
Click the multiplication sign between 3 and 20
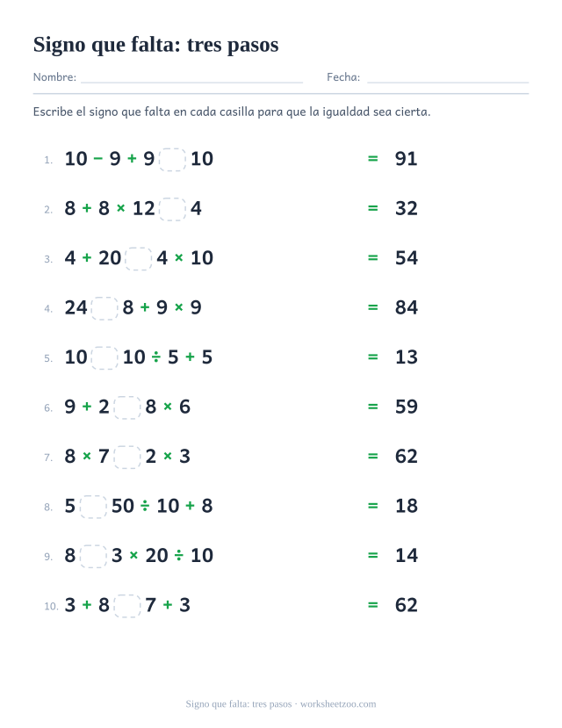(x=133, y=555)
